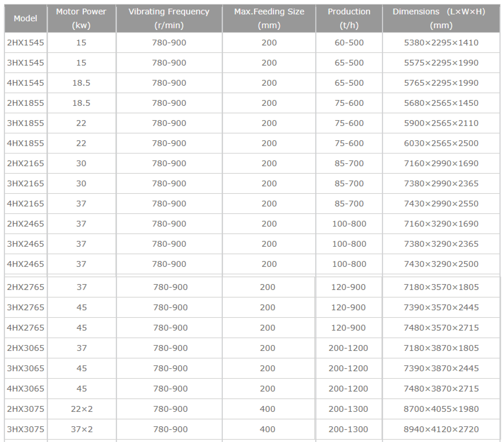
Task: Select model cell 4HX2765
Action: (x=25, y=328)
